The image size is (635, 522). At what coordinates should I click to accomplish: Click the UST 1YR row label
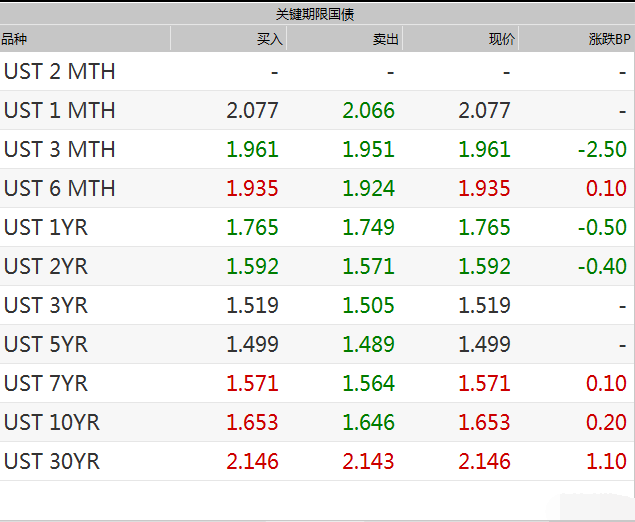[46, 228]
